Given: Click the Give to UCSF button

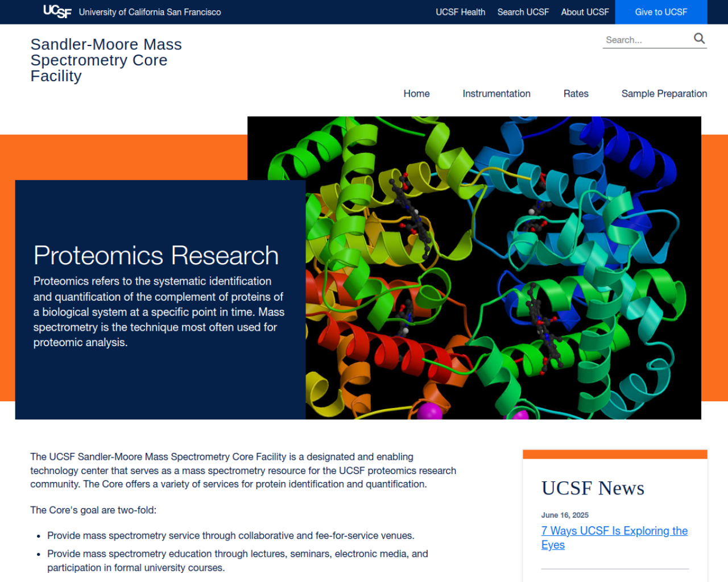Looking at the screenshot, I should pyautogui.click(x=661, y=12).
